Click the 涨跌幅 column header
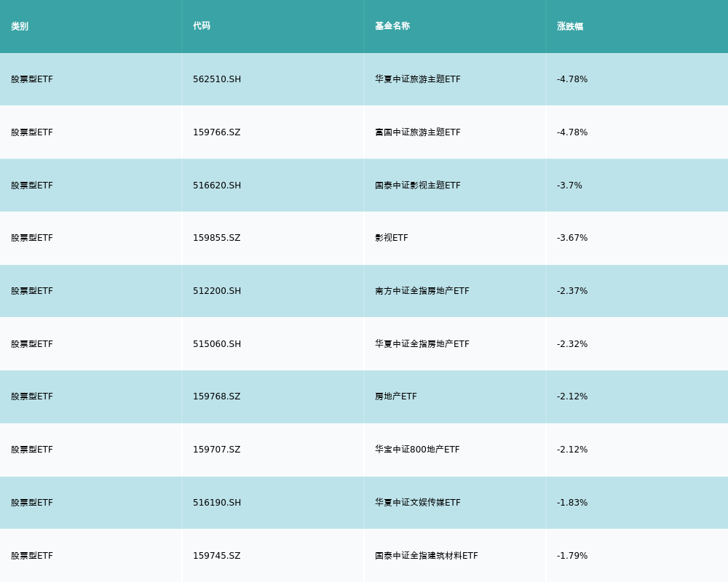The width and height of the screenshot is (728, 582). [x=570, y=26]
